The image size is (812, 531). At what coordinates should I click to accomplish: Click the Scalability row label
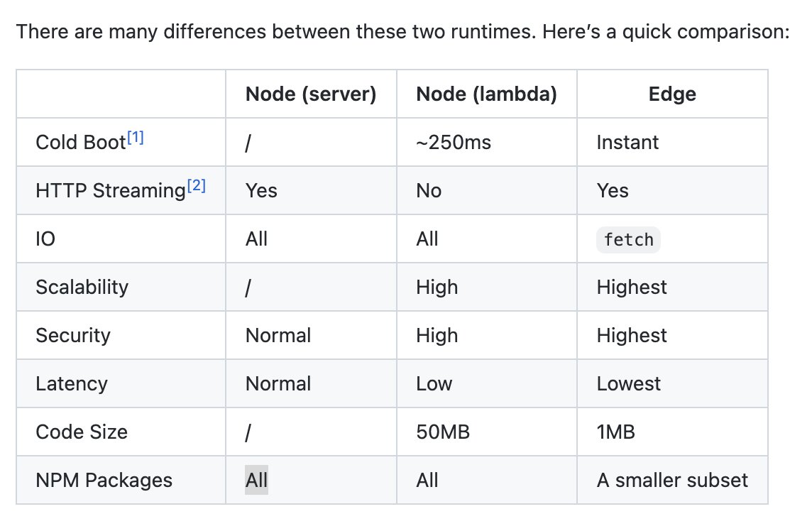click(x=82, y=288)
